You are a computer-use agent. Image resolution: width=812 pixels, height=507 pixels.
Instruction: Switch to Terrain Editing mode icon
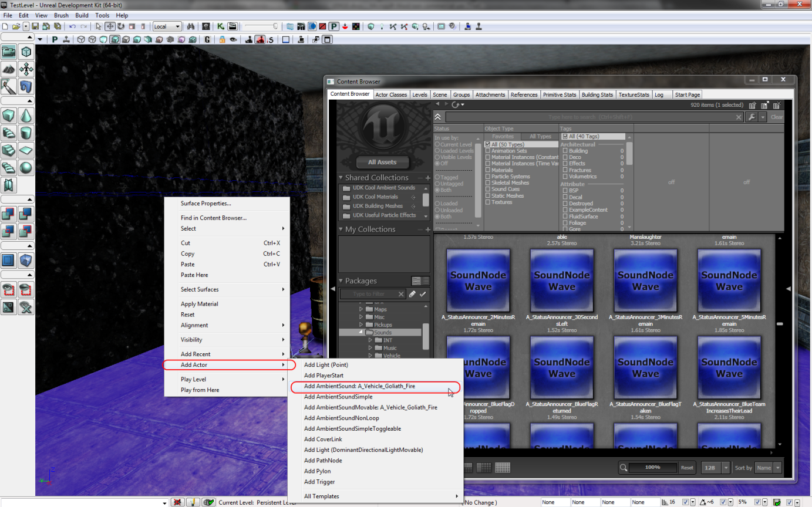(9, 69)
